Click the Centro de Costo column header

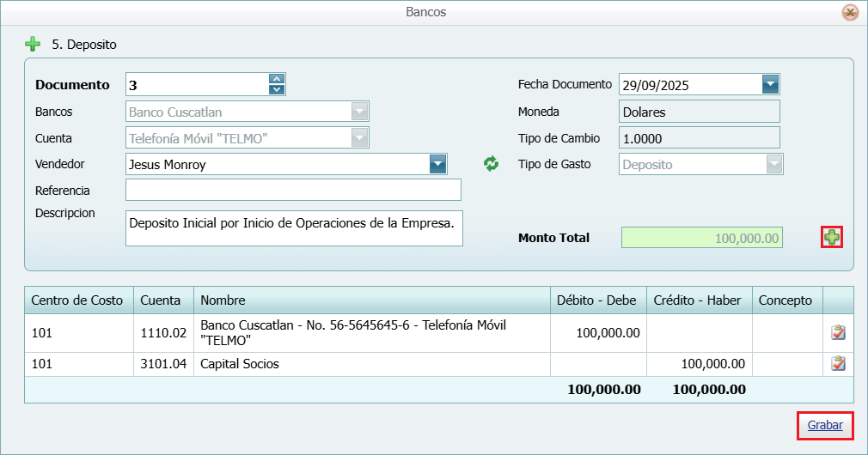pos(77,300)
